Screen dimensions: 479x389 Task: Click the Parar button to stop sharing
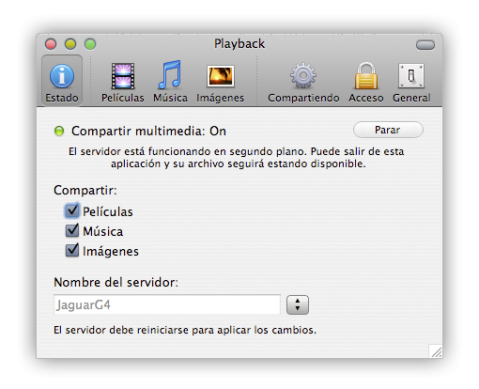click(x=388, y=130)
